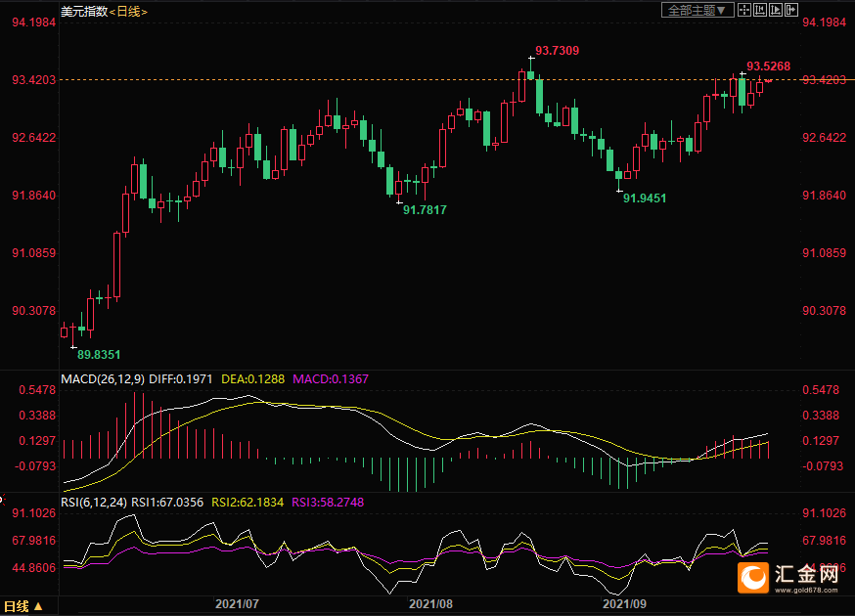Image resolution: width=855 pixels, height=616 pixels.
Task: Click the right axis 92.6422 price
Action: pos(824,137)
